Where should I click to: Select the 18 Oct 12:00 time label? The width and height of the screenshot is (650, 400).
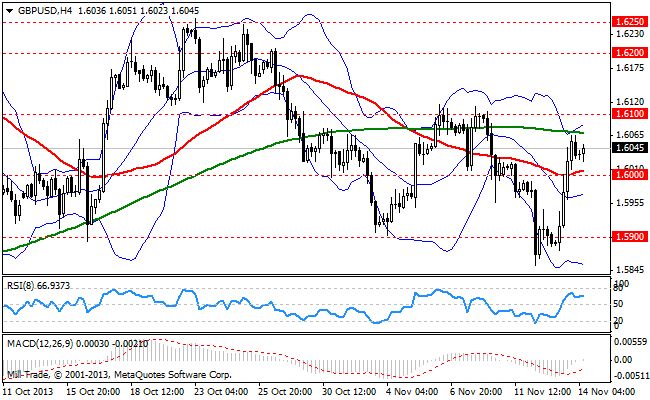pos(156,392)
